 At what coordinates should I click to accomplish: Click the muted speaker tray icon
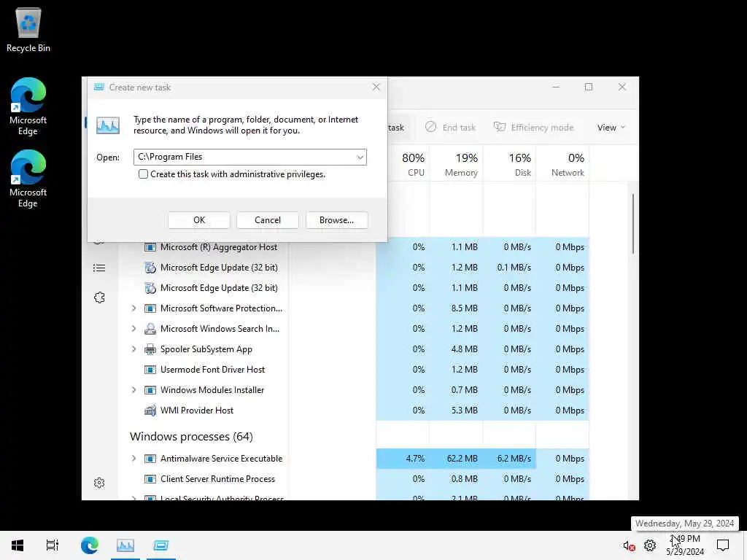pos(629,545)
